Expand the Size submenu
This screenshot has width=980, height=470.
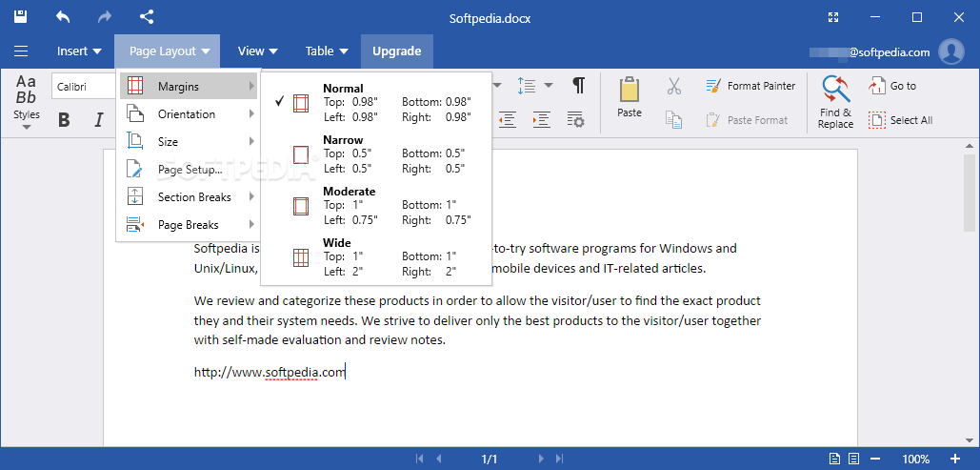click(189, 141)
